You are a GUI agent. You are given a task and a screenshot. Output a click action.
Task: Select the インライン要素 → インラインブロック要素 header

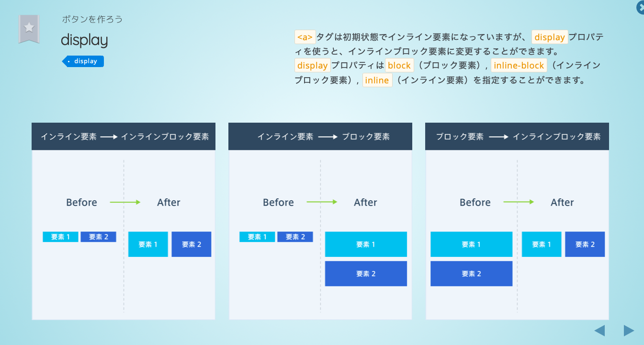124,136
